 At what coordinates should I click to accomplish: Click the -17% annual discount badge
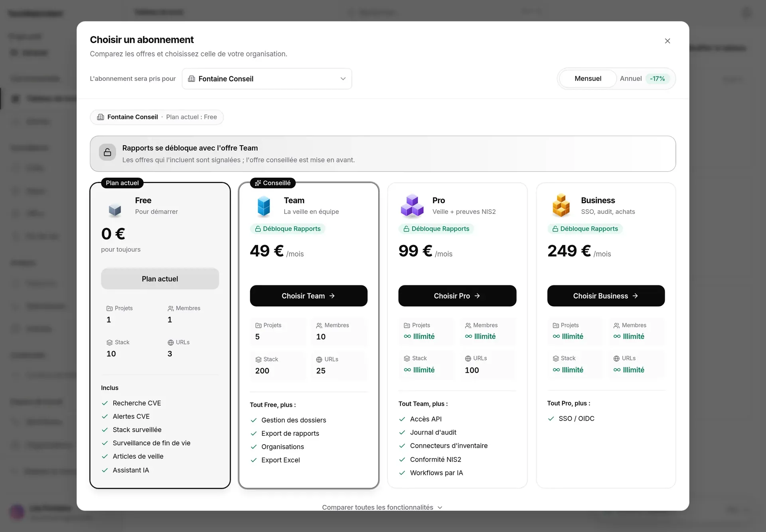click(657, 79)
